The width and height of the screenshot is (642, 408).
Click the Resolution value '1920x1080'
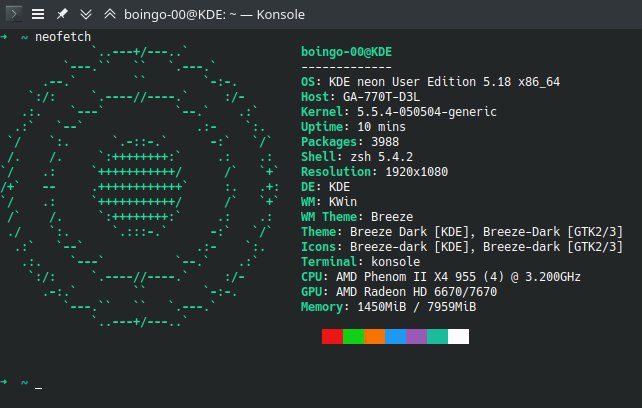tap(416, 172)
